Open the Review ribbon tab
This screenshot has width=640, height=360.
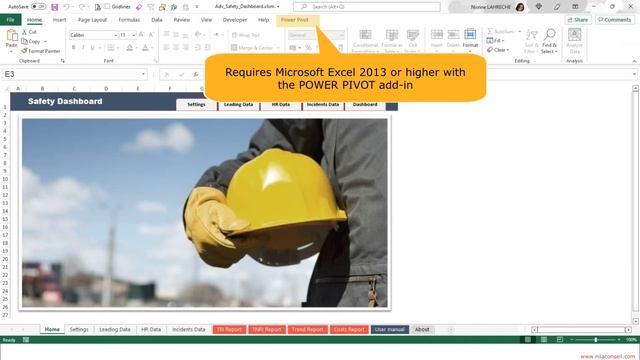pos(182,20)
